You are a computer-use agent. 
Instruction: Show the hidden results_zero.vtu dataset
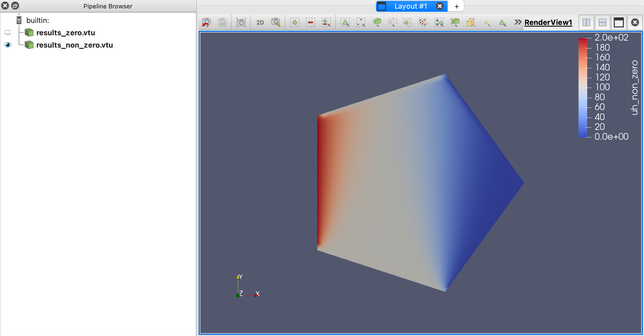coord(8,33)
